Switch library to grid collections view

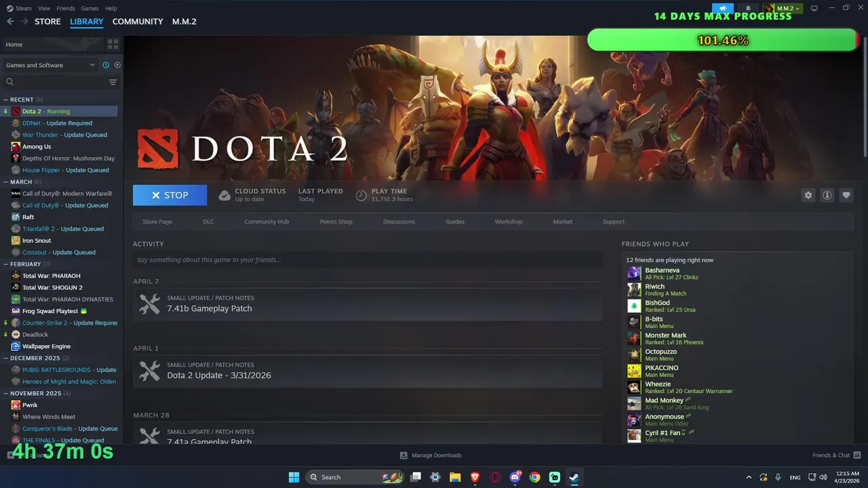click(113, 44)
